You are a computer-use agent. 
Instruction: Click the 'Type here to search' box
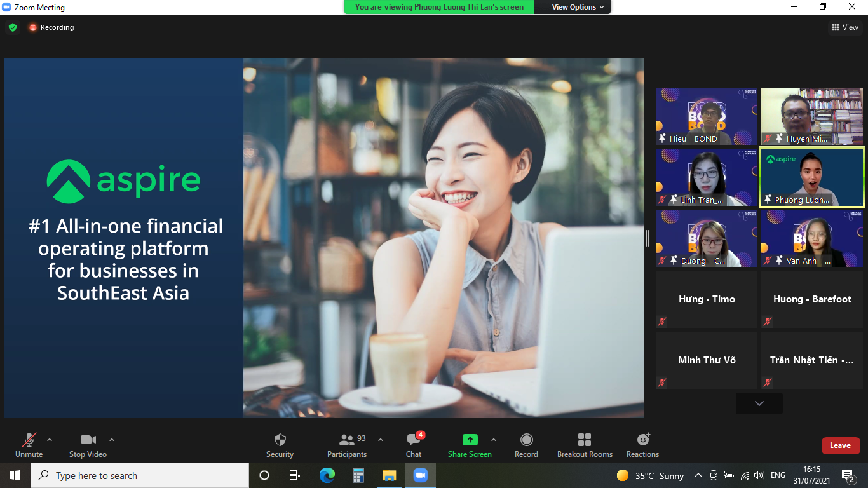140,475
